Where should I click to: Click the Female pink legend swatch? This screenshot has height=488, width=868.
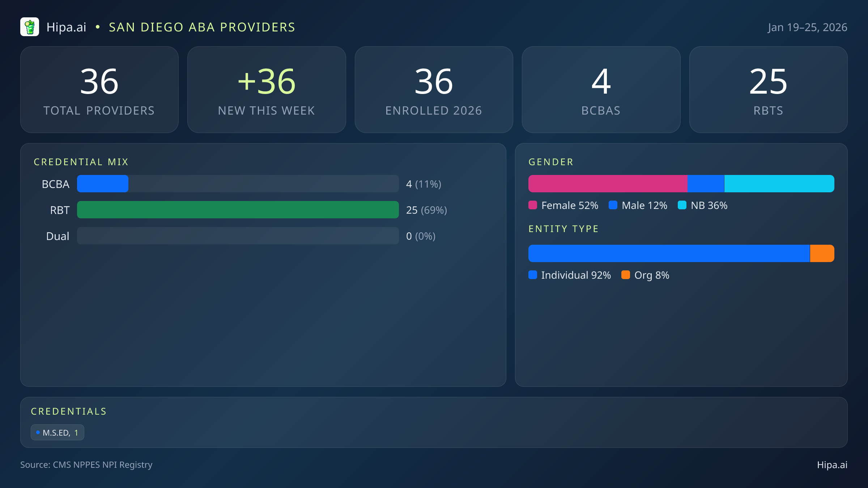pos(533,205)
